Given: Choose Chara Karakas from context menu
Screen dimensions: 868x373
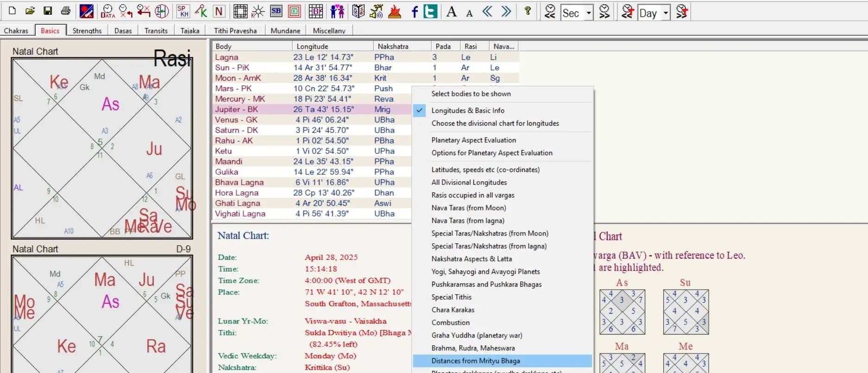Looking at the screenshot, I should click(x=453, y=310).
